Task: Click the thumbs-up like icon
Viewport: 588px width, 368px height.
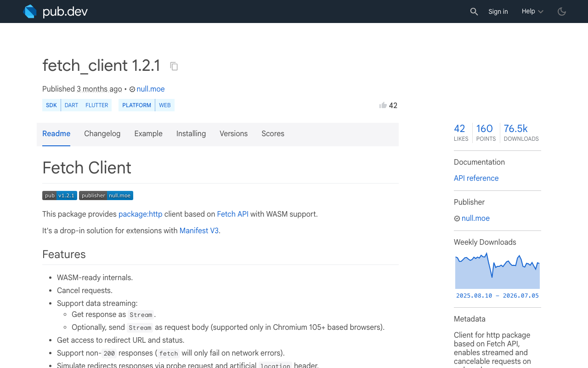Action: coord(383,105)
